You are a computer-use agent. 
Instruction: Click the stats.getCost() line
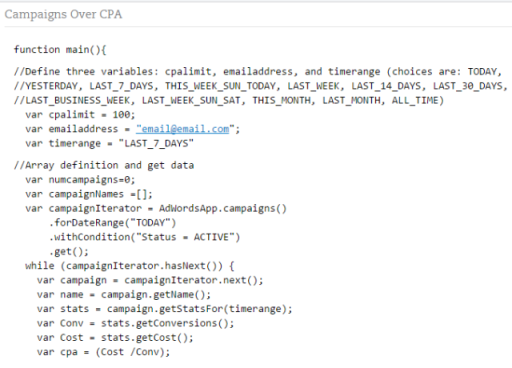(115, 337)
